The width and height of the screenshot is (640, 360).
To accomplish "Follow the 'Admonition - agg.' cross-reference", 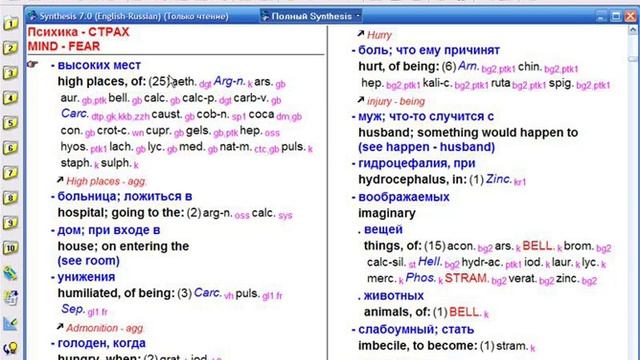I will 105,328.
